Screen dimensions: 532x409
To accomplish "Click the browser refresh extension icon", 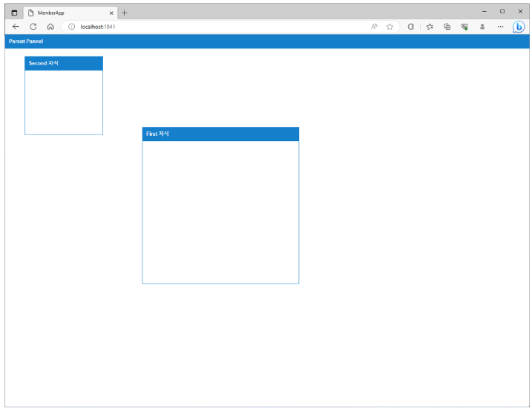I will tap(411, 27).
